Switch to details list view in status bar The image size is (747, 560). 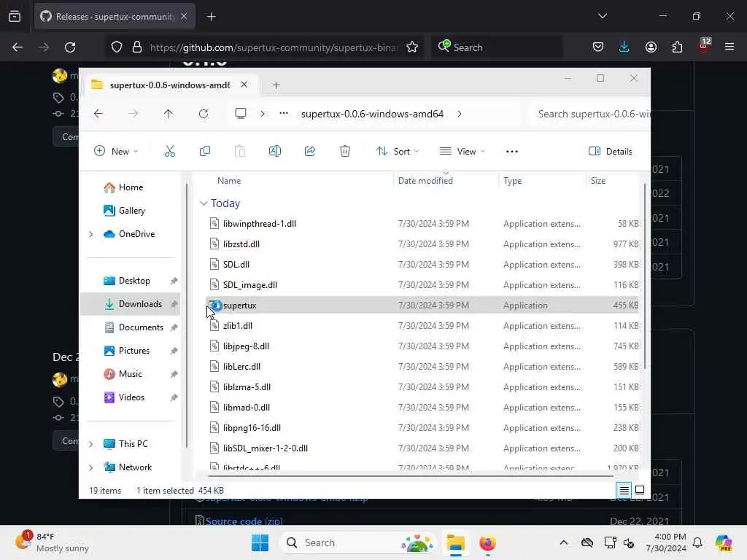624,490
